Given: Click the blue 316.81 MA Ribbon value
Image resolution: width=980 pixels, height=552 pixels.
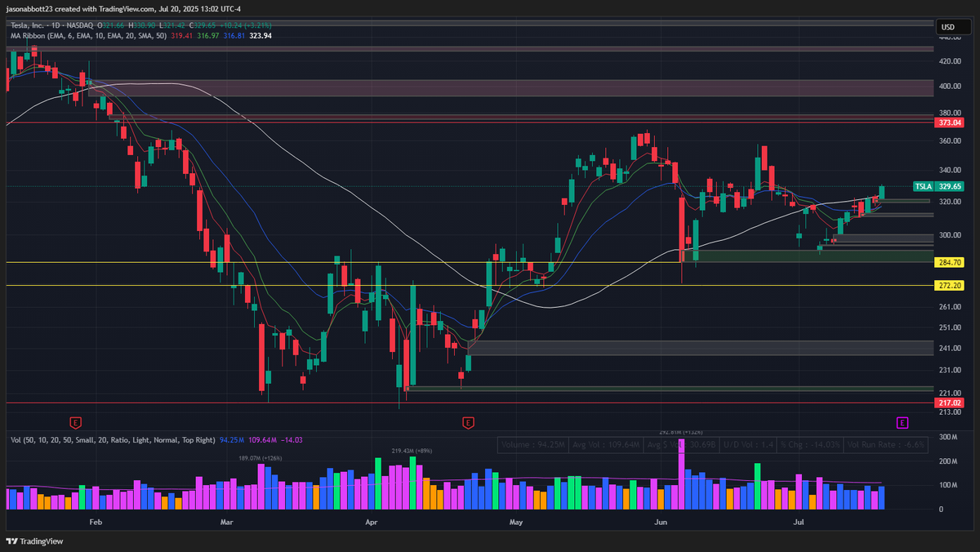Looking at the screenshot, I should click(x=233, y=36).
